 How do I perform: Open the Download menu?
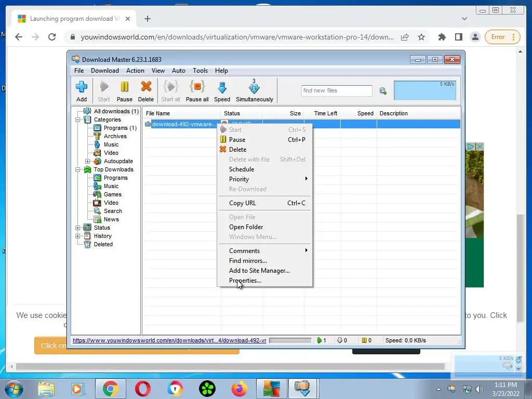105,71
